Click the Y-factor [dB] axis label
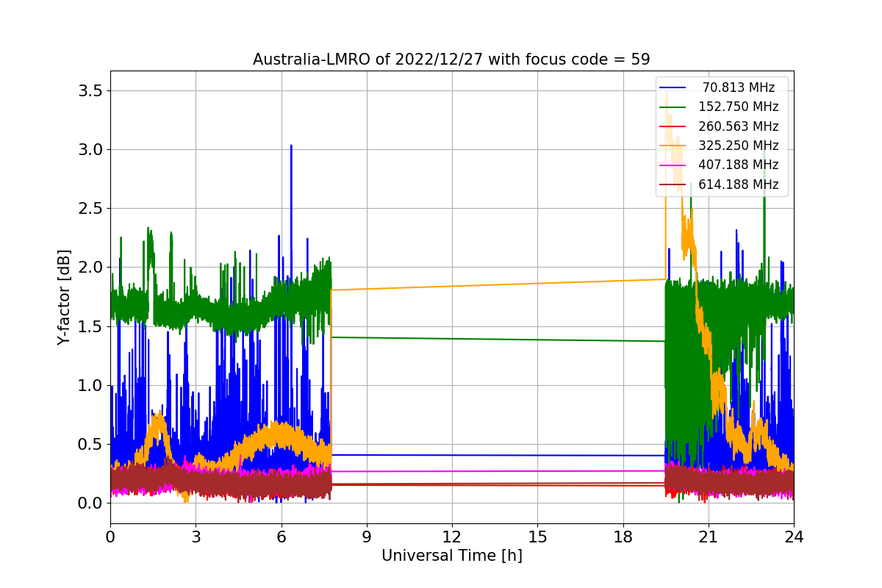 tap(65, 298)
